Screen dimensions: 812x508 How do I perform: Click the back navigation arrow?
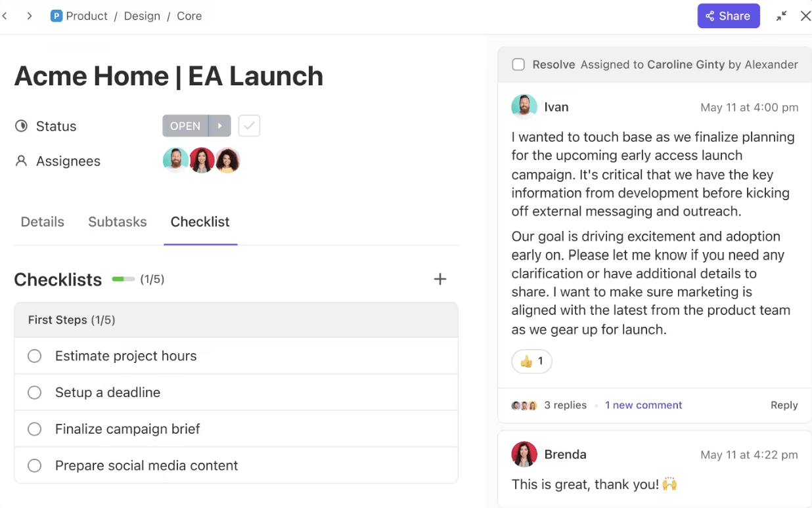tap(5, 16)
